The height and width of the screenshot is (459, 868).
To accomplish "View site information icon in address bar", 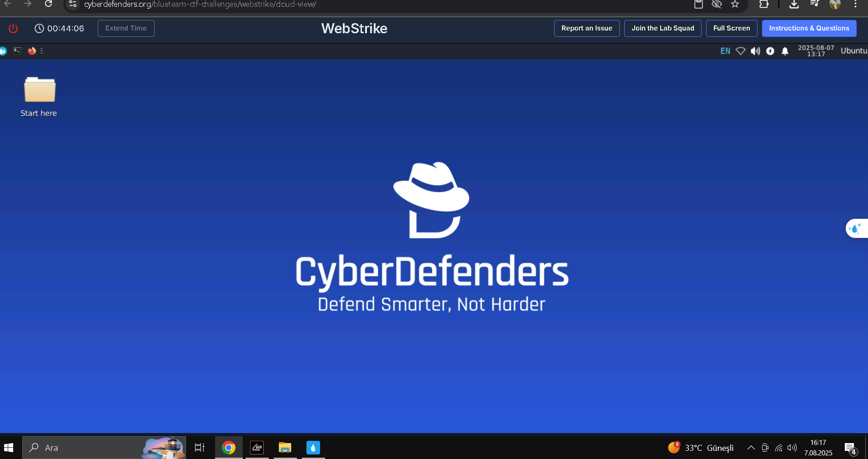I will click(73, 4).
